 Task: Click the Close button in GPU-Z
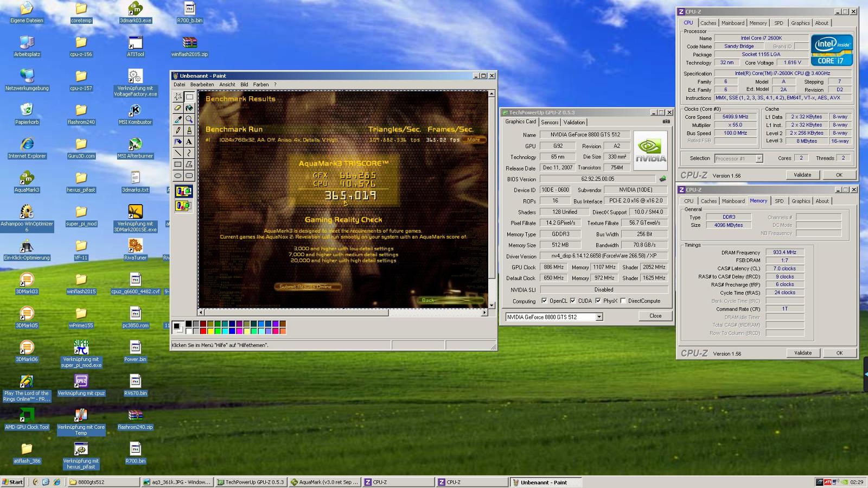[655, 316]
